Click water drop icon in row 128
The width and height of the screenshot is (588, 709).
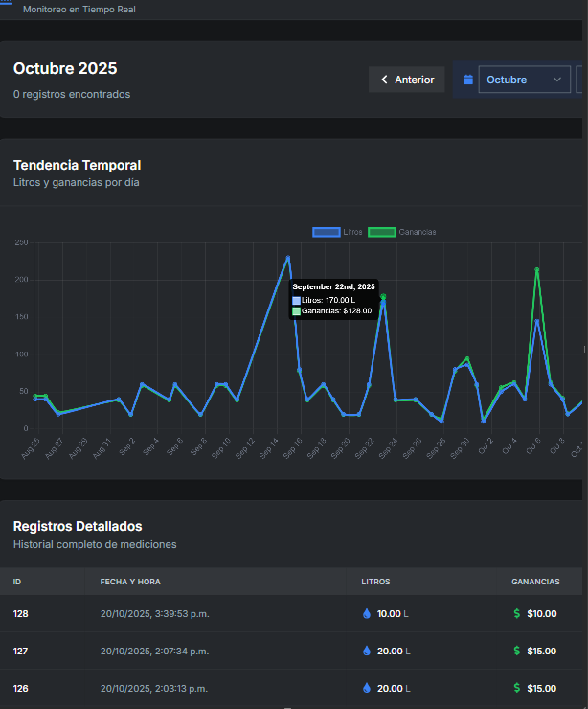367,614
